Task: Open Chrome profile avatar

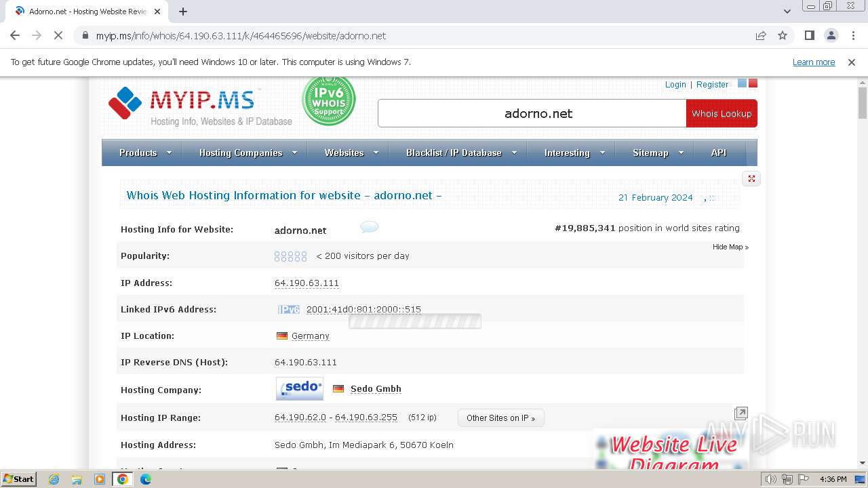Action: pos(831,35)
